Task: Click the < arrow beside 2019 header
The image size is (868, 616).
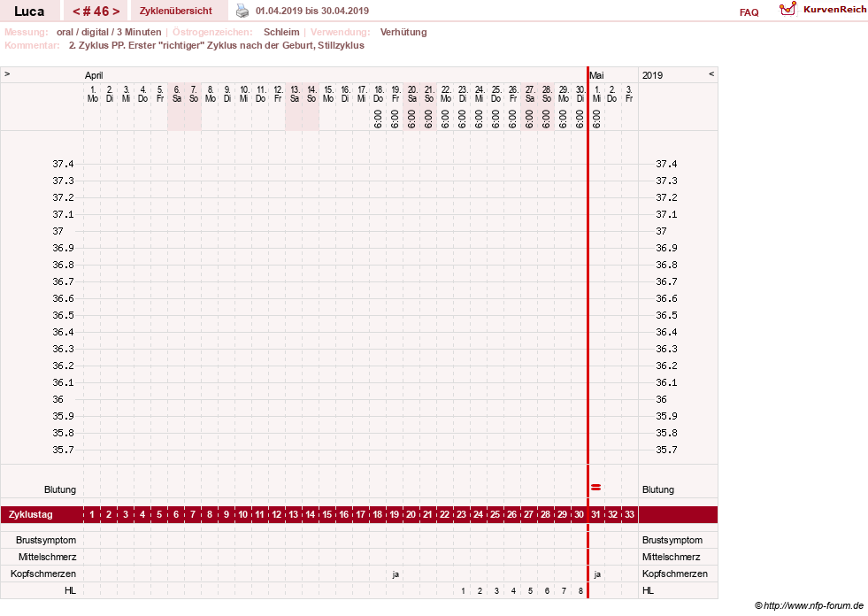Action: [x=711, y=73]
